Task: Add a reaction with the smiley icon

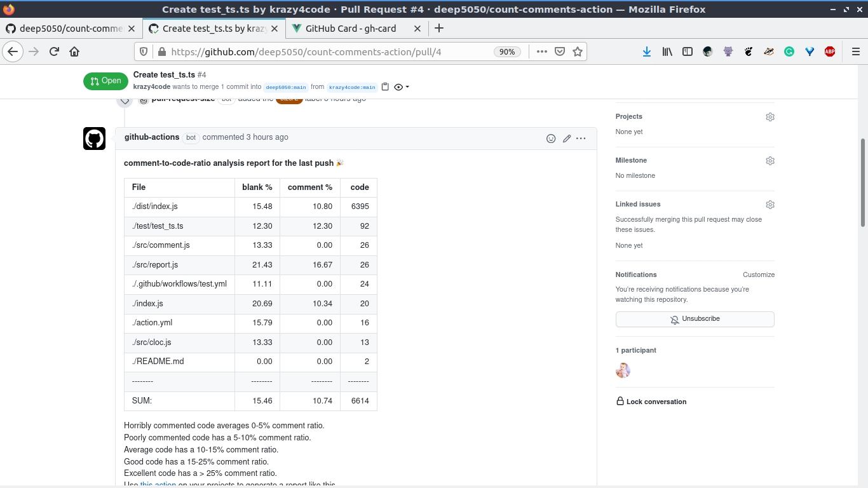Action: pos(551,139)
